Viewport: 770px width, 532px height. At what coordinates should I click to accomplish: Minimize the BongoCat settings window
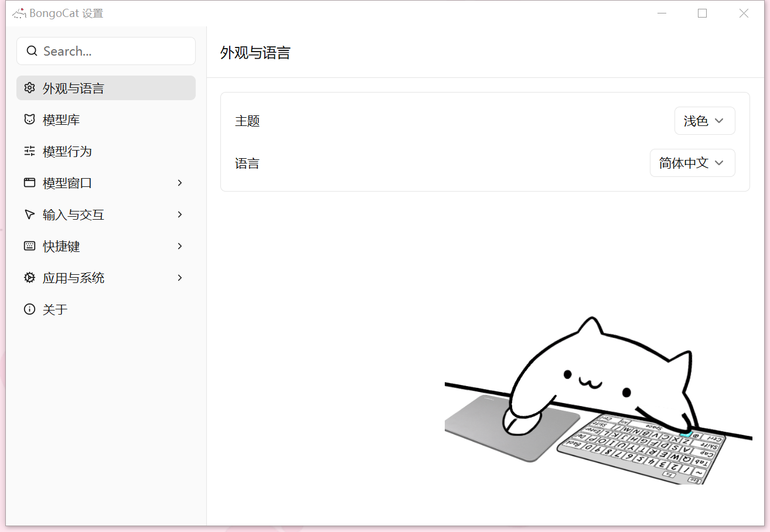coord(662,13)
